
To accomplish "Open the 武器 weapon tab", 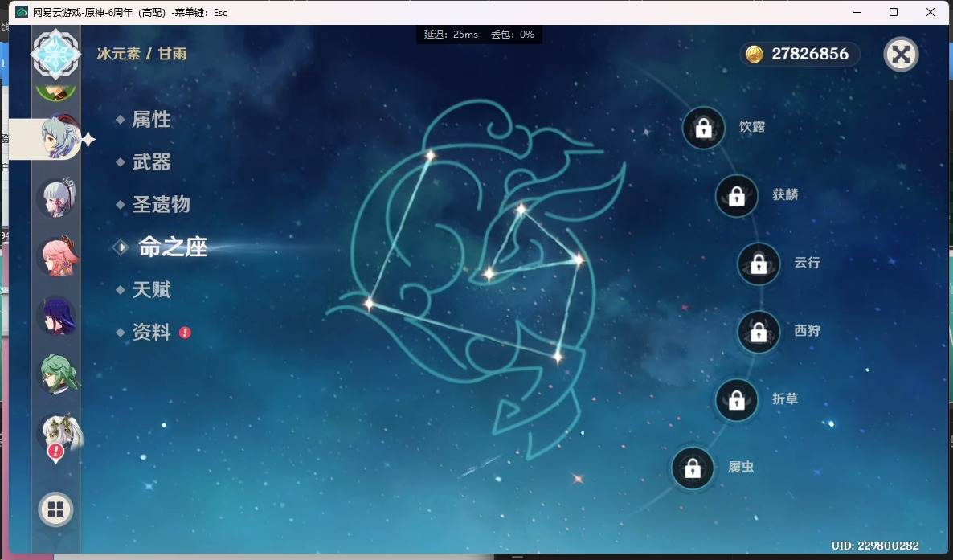I will [151, 161].
